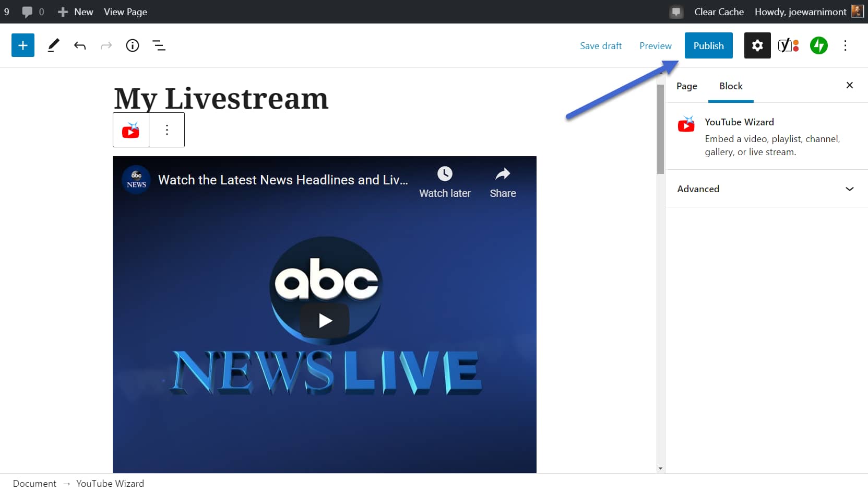Open the Jetpack panel icon
Screen dimensions: 868x491
819,45
